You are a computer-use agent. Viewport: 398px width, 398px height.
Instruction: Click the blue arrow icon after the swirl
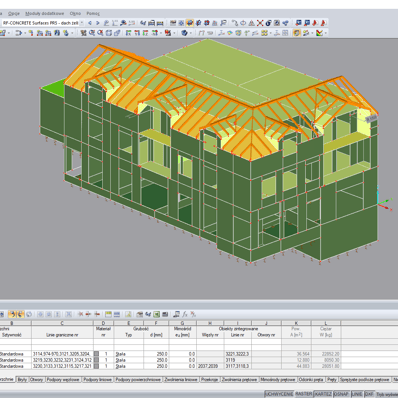(x=286, y=23)
